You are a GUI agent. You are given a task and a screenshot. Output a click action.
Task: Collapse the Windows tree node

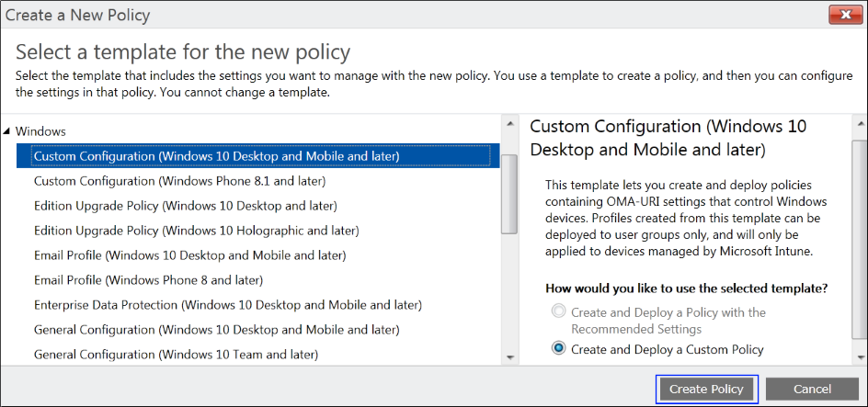(x=7, y=131)
